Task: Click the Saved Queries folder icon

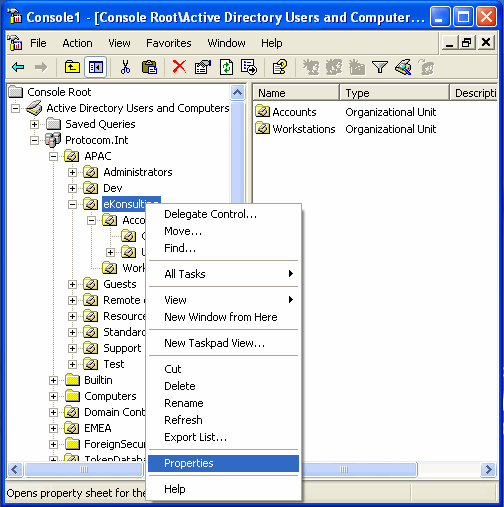Action: [53, 124]
